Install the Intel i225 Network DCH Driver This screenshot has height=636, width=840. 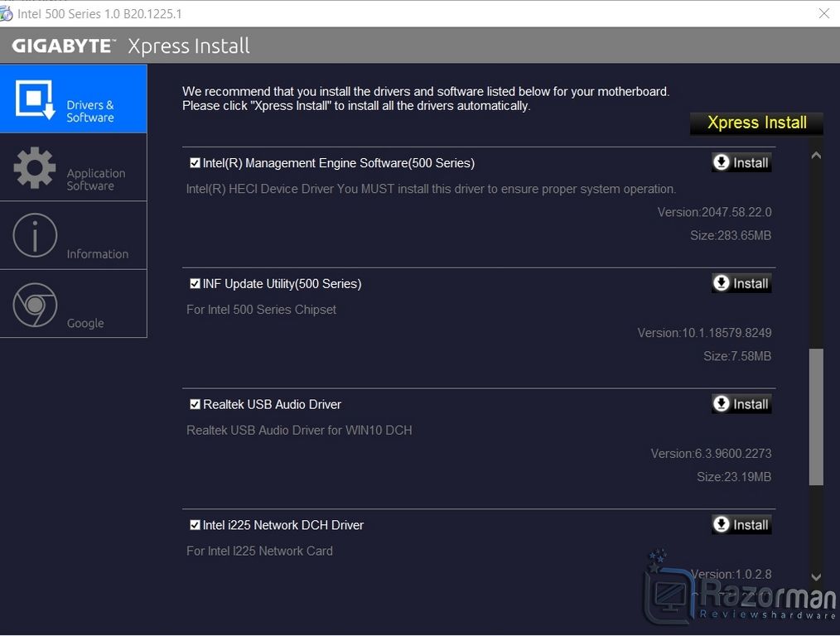741,524
